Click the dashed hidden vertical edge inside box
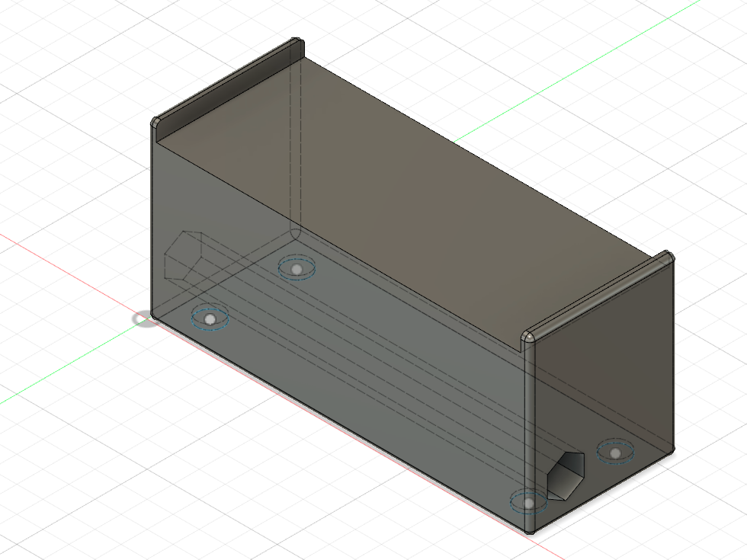747x560 pixels. (296, 143)
